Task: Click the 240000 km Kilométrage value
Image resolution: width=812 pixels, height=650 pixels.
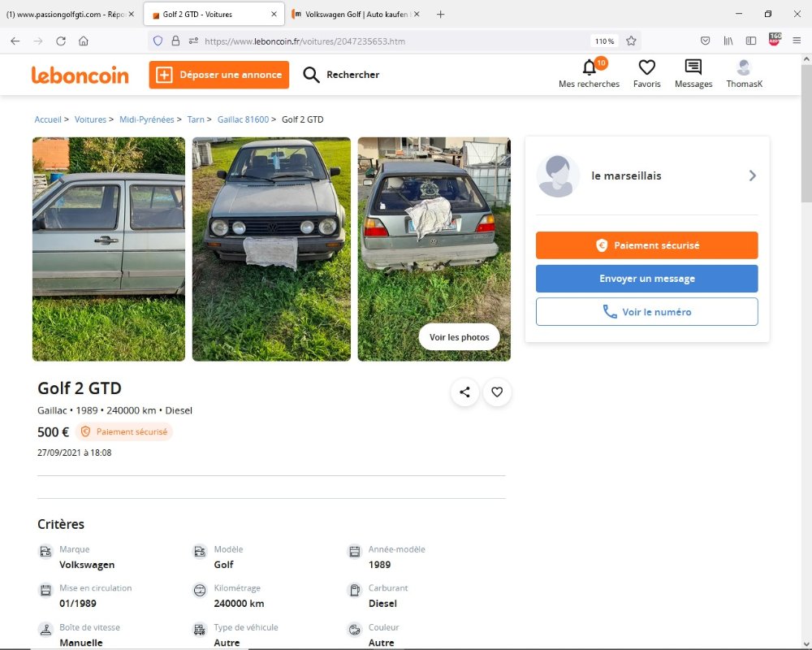Action: (239, 604)
